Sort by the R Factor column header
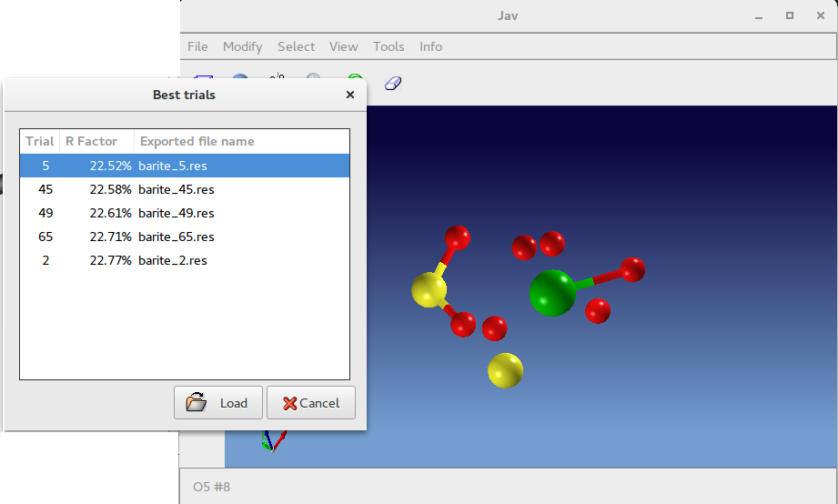This screenshot has height=504, width=838. (x=96, y=141)
